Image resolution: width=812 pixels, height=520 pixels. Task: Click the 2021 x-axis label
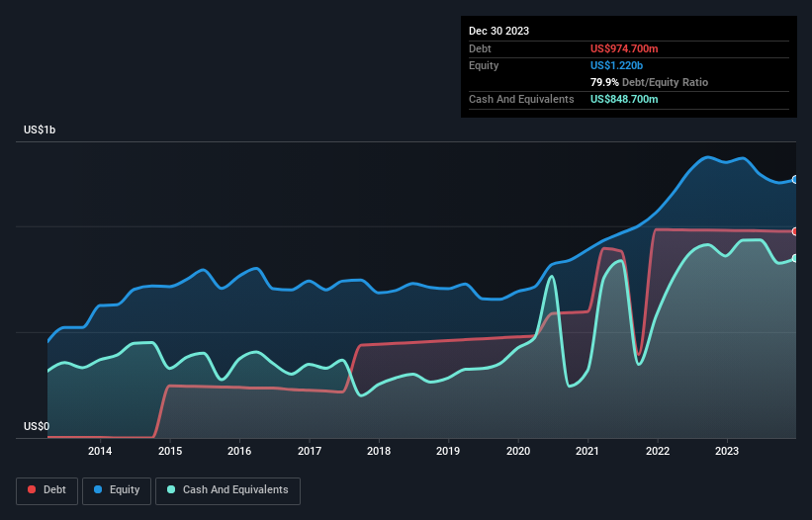point(587,451)
